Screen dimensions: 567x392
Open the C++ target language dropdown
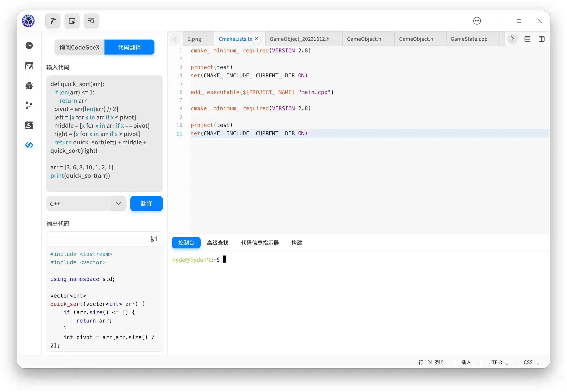pos(86,204)
